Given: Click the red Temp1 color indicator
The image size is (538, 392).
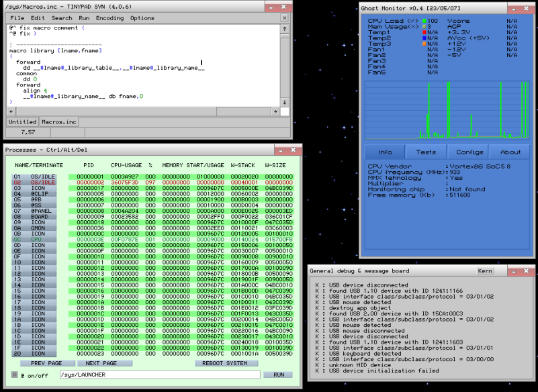Looking at the screenshot, I should 424,32.
